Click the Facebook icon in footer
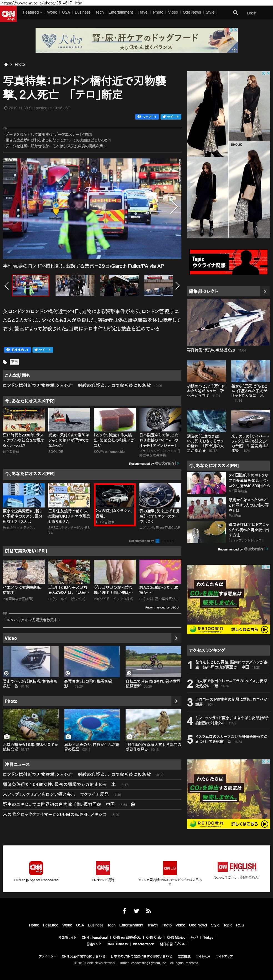Image resolution: width=273 pixels, height=980 pixels. click(124, 911)
